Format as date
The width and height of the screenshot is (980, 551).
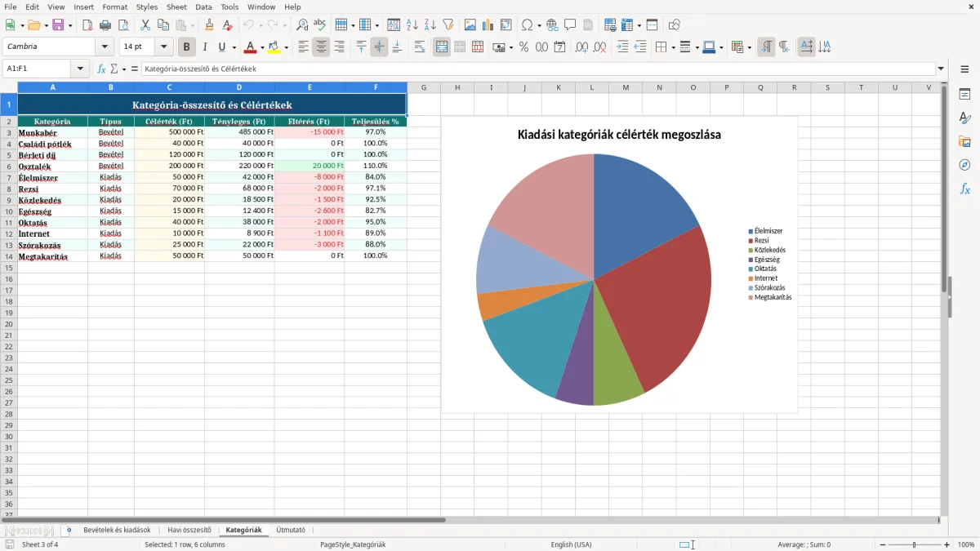(559, 47)
